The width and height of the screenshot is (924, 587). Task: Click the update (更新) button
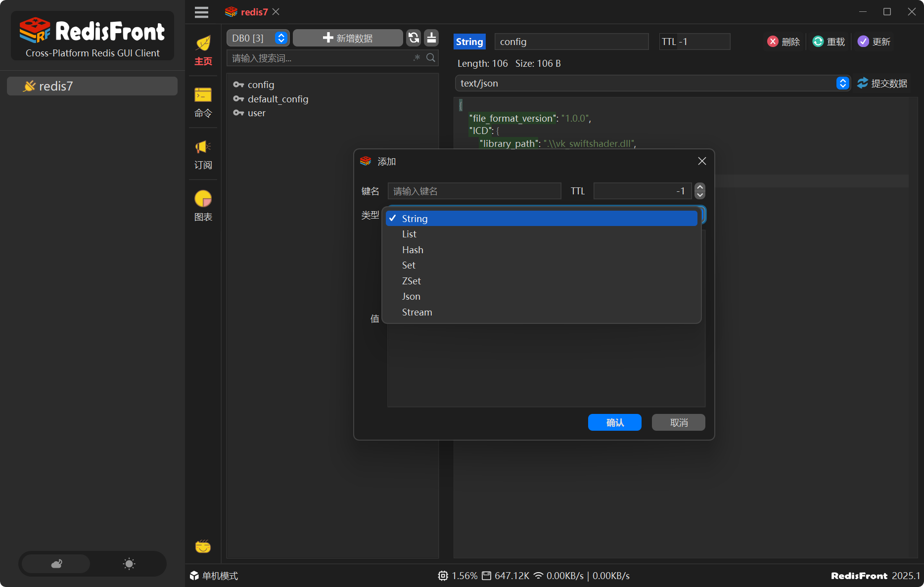click(x=875, y=42)
